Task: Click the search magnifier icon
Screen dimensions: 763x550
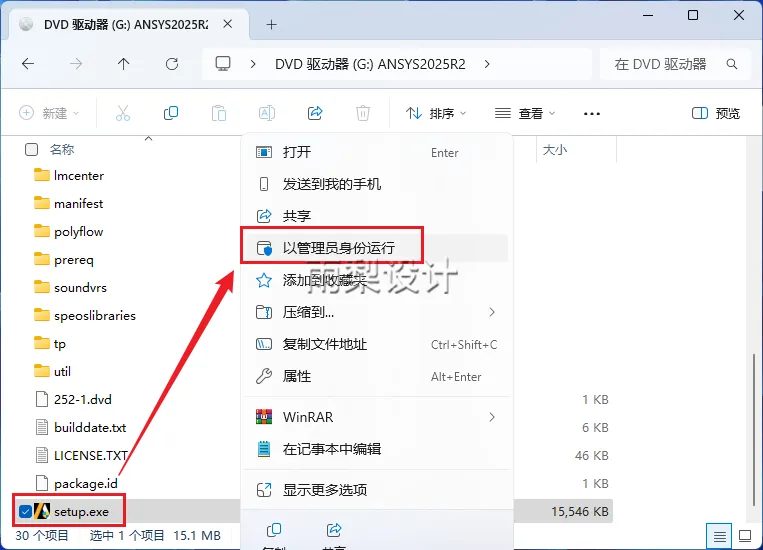Action: (731, 64)
